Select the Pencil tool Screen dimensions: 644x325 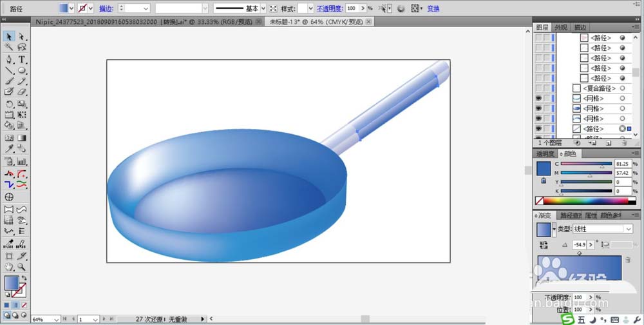pyautogui.click(x=21, y=81)
